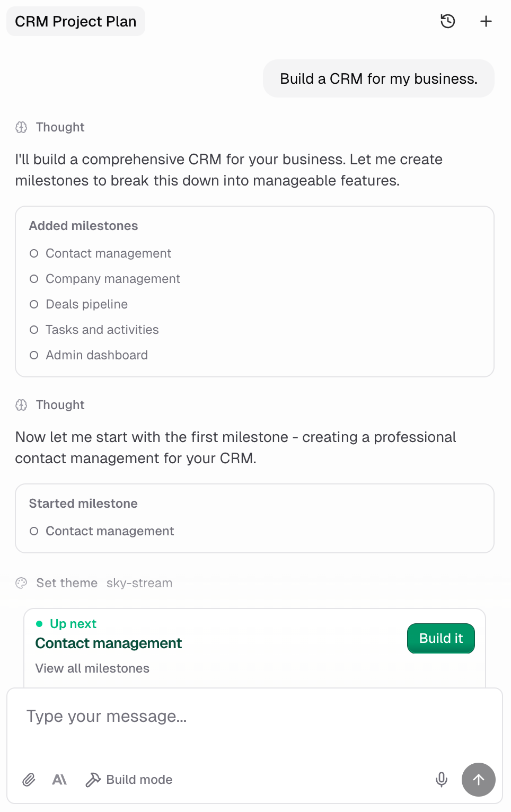Collapse the first Thought section
The width and height of the screenshot is (511, 812).
click(60, 127)
